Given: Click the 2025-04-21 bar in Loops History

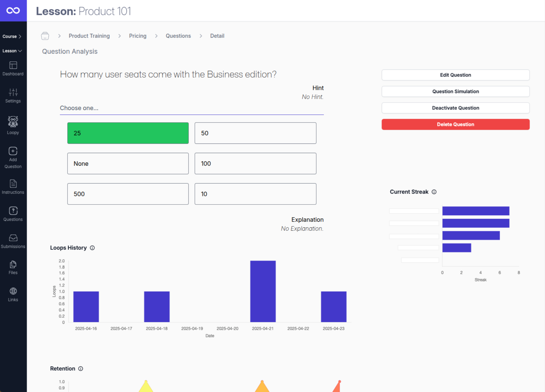Looking at the screenshot, I should tap(263, 291).
